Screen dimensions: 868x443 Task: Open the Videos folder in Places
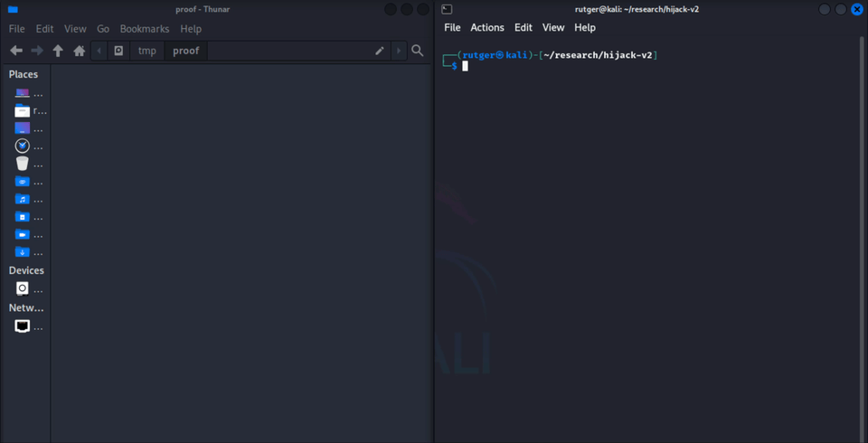(x=29, y=235)
